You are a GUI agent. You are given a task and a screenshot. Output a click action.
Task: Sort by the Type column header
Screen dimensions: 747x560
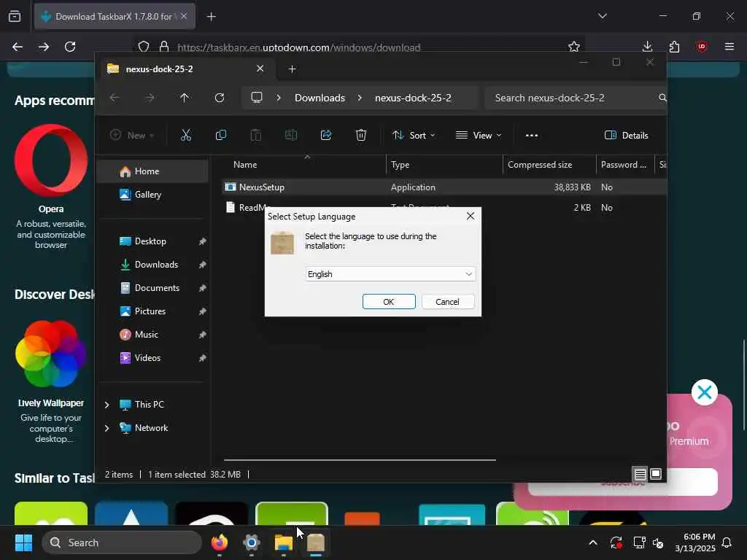[444, 165]
